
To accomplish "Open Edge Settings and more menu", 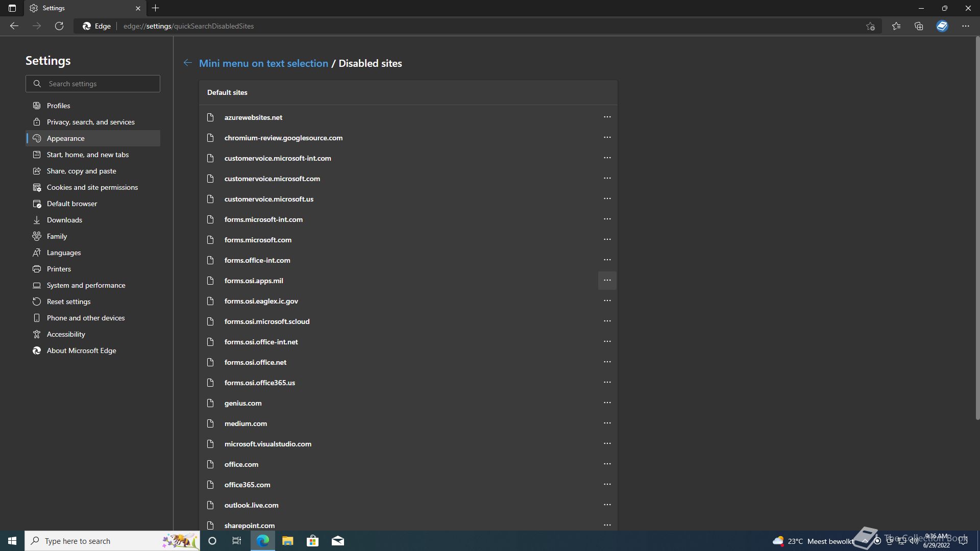I will 965,26.
